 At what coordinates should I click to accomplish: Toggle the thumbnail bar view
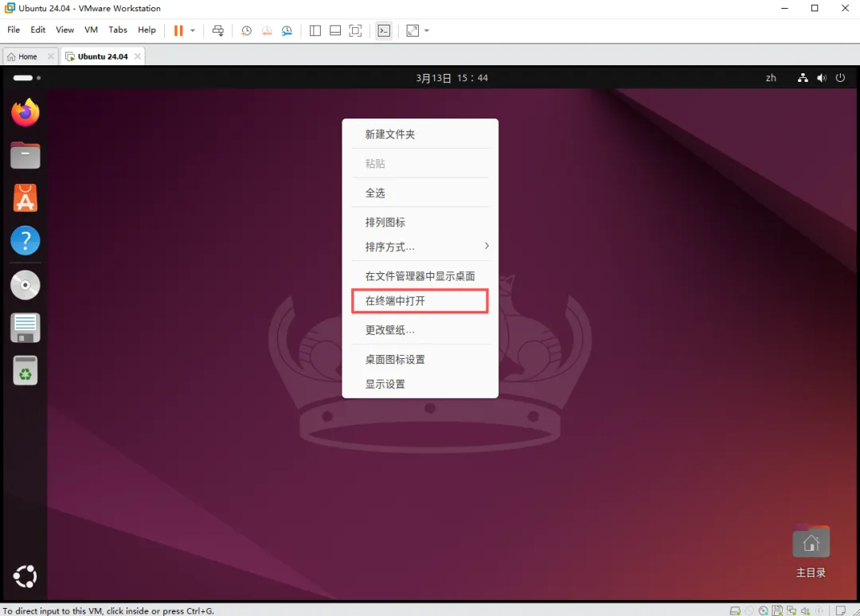335,31
